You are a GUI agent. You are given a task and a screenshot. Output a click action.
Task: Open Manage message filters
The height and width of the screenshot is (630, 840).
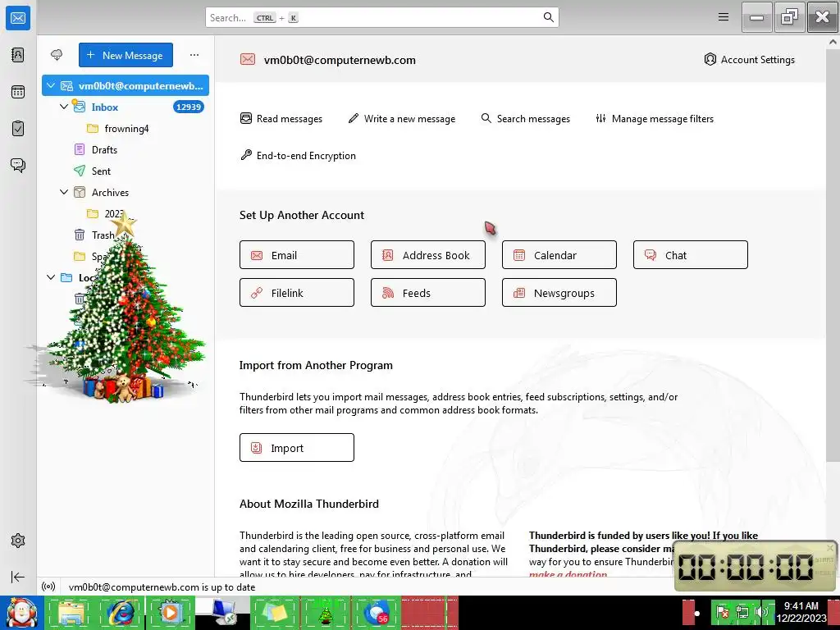[655, 118]
